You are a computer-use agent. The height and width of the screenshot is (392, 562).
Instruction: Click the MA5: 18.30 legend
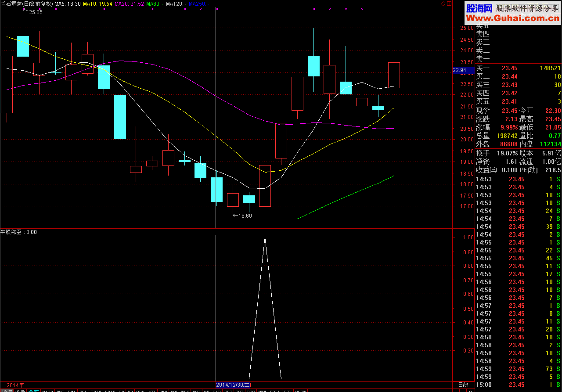pyautogui.click(x=67, y=4)
